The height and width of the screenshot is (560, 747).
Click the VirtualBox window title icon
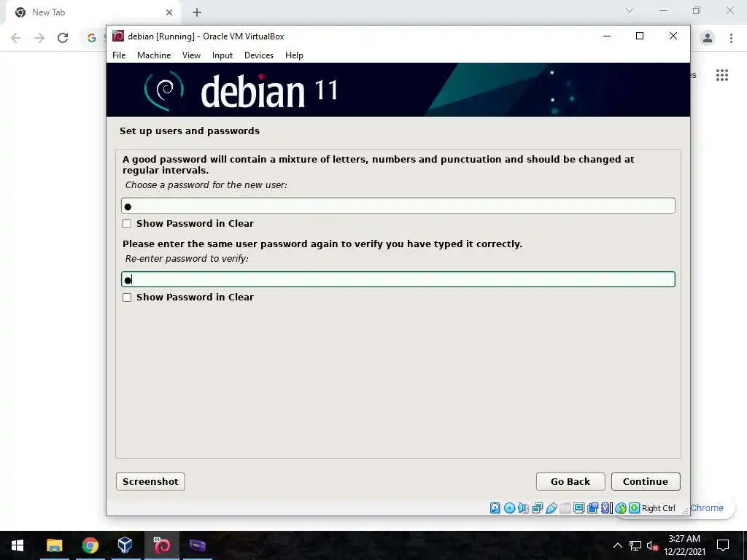[118, 36]
